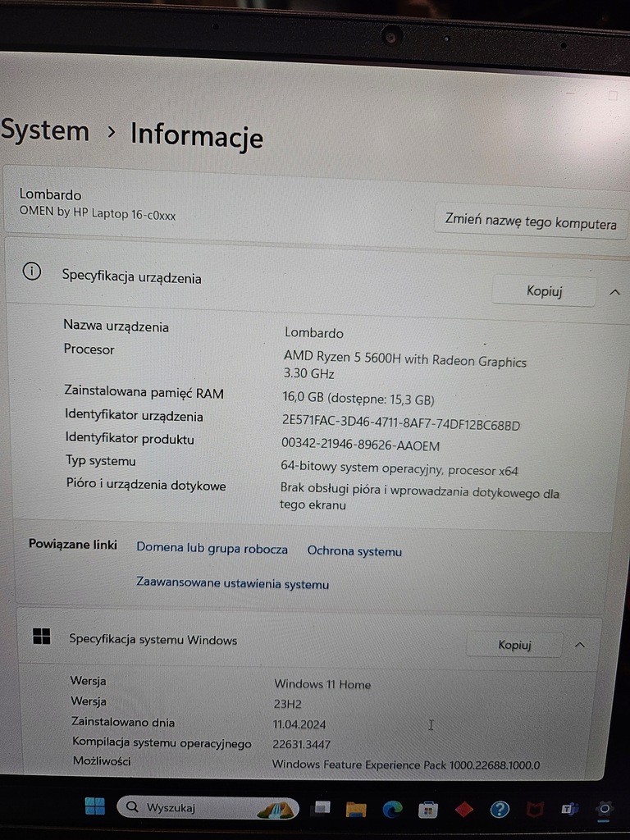630x840 pixels.
Task: Go back to System in the breadcrumb
Action: point(45,130)
